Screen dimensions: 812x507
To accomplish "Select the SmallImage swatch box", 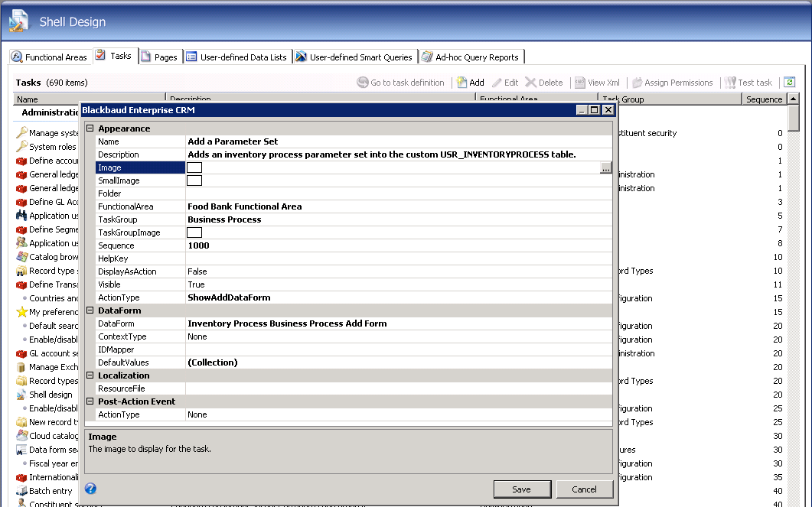I will point(194,180).
